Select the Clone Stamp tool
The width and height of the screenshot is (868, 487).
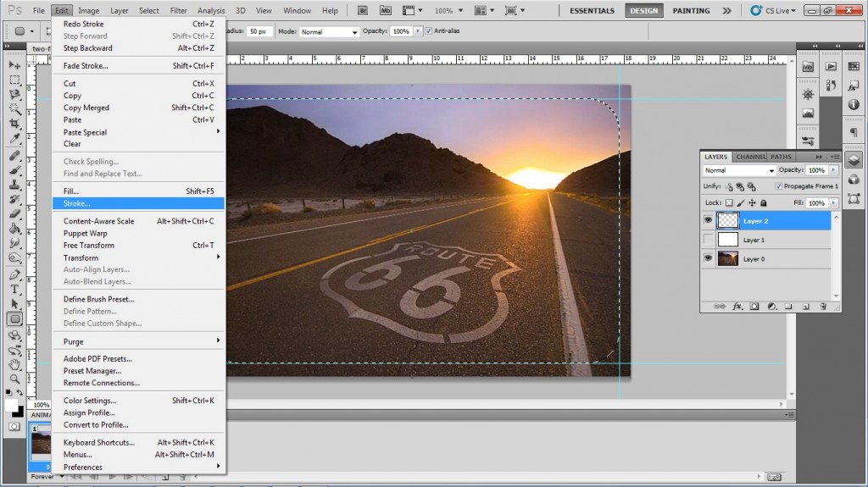[x=14, y=185]
